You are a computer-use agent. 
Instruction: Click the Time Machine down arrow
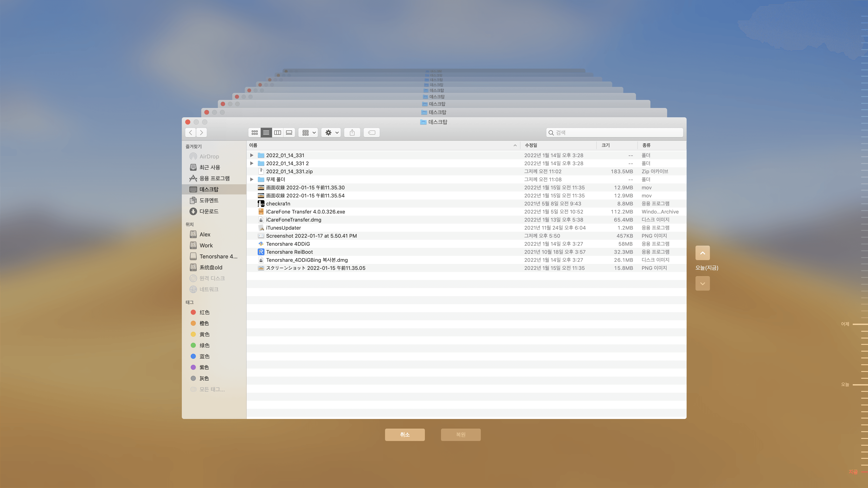(702, 284)
